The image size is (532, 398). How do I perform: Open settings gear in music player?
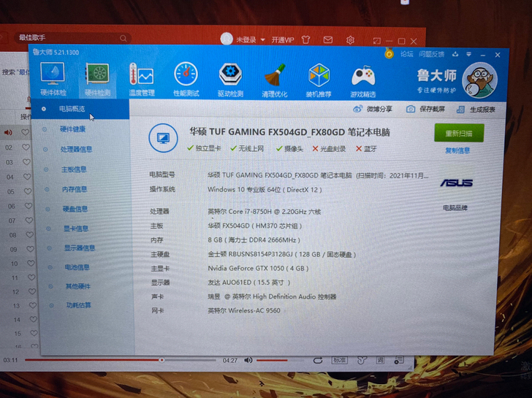350,40
